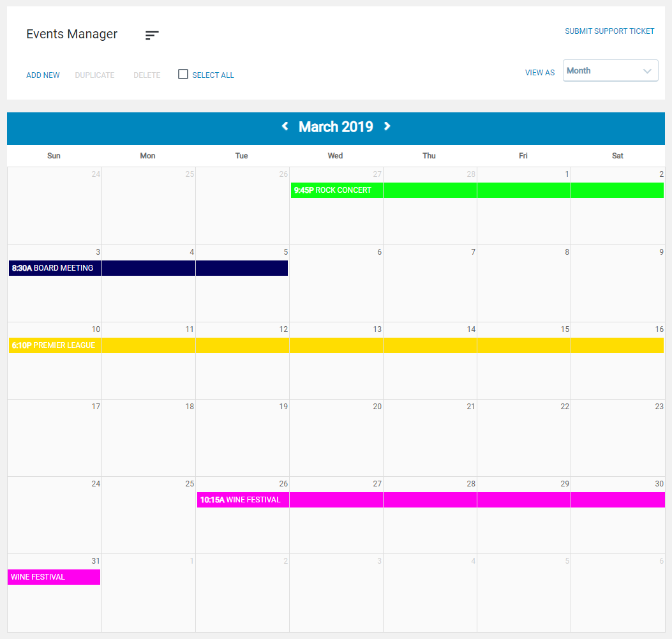The image size is (672, 639).
Task: Open the 9:45P Rock Concert event
Action: click(477, 190)
